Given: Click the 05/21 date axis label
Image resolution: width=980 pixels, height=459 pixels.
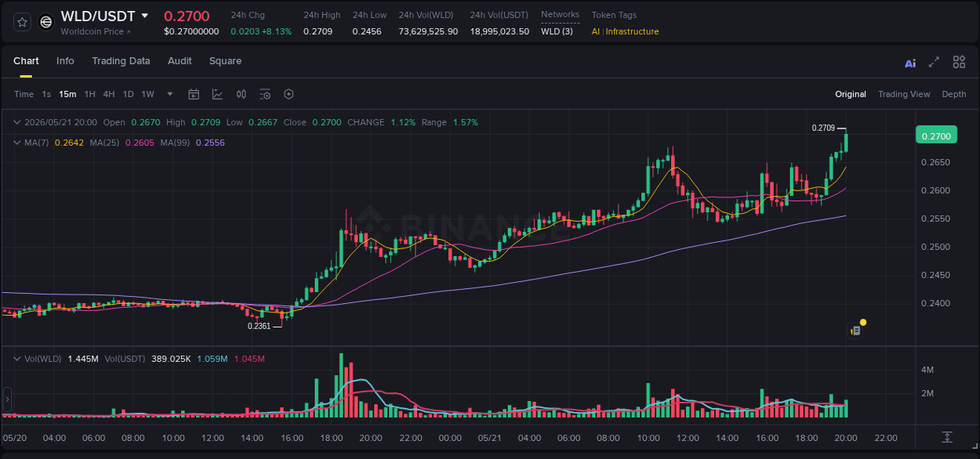Looking at the screenshot, I should [x=490, y=438].
